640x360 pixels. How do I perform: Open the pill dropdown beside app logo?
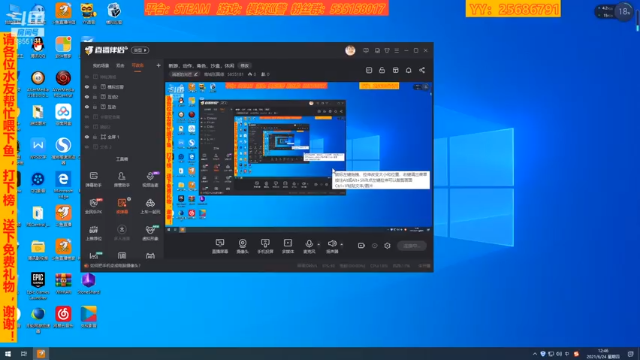[x=140, y=50]
